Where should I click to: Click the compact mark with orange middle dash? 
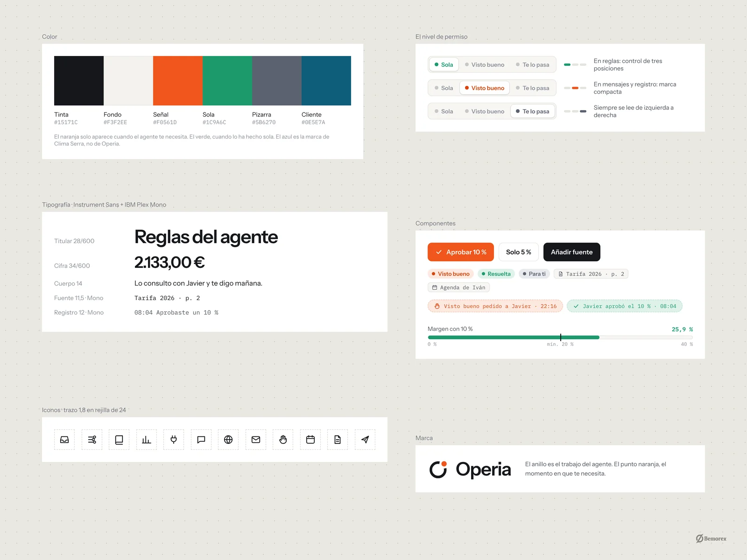click(x=575, y=88)
